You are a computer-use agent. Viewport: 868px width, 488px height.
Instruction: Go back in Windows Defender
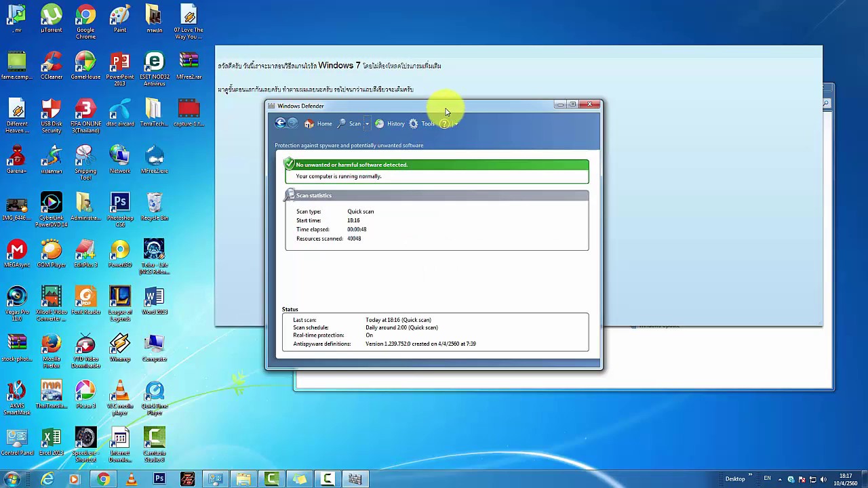(x=280, y=123)
